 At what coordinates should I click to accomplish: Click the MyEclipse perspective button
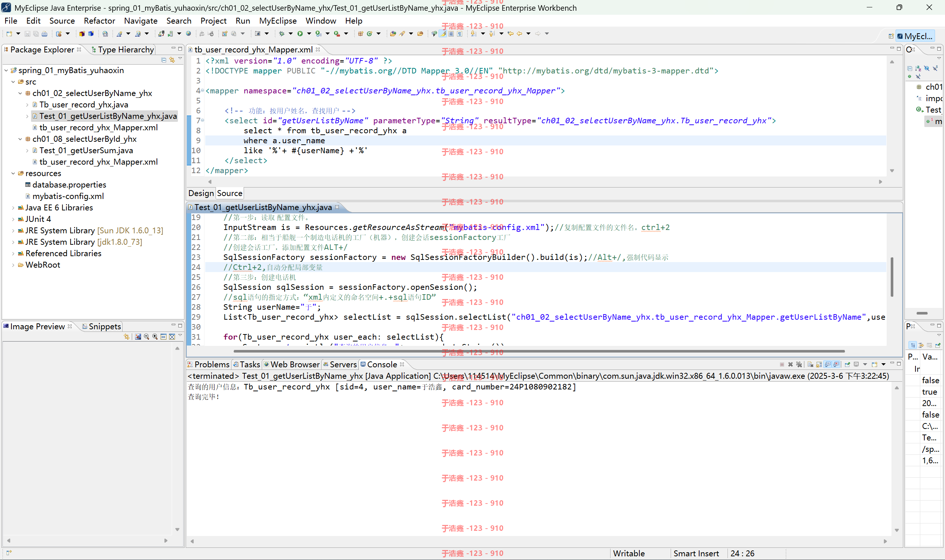coord(915,36)
